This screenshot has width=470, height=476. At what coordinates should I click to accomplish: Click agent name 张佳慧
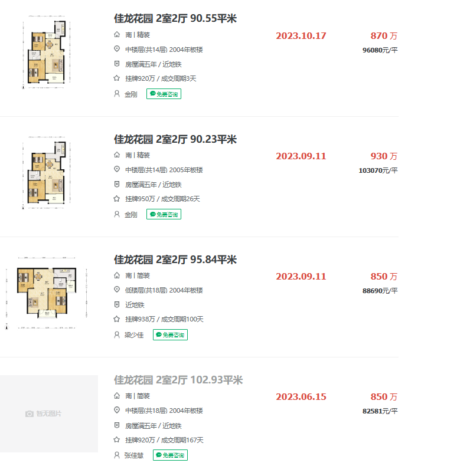coord(134,455)
